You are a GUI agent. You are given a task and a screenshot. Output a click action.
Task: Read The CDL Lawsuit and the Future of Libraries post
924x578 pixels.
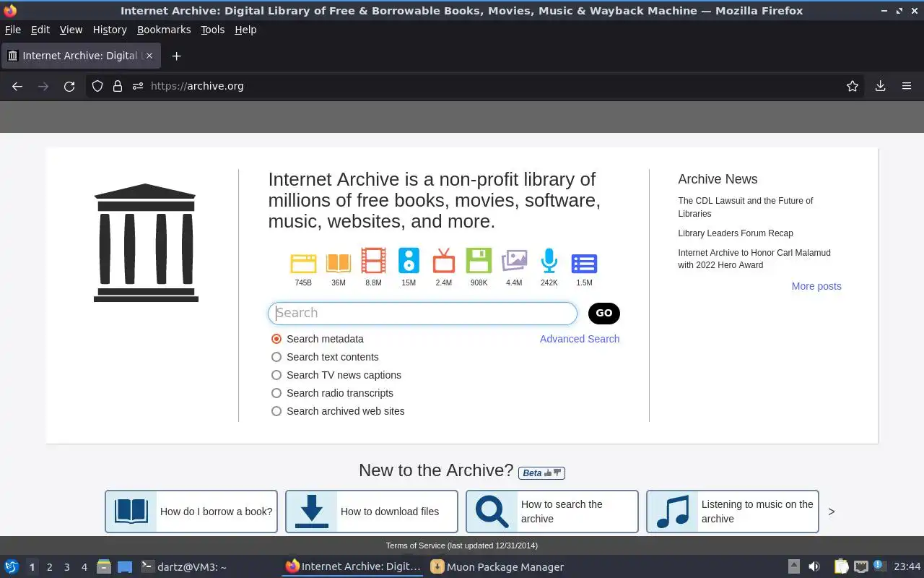pyautogui.click(x=746, y=207)
